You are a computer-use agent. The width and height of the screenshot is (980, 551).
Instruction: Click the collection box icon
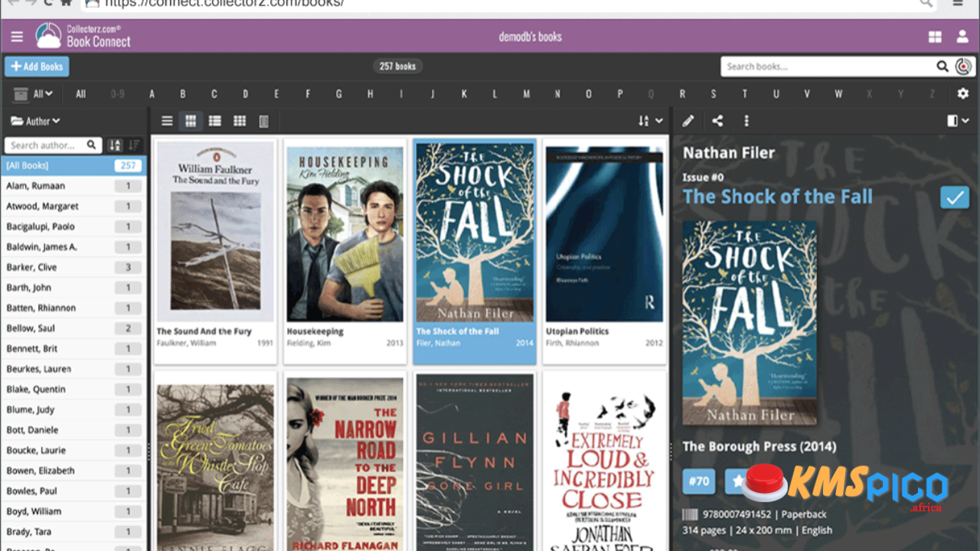pos(21,94)
